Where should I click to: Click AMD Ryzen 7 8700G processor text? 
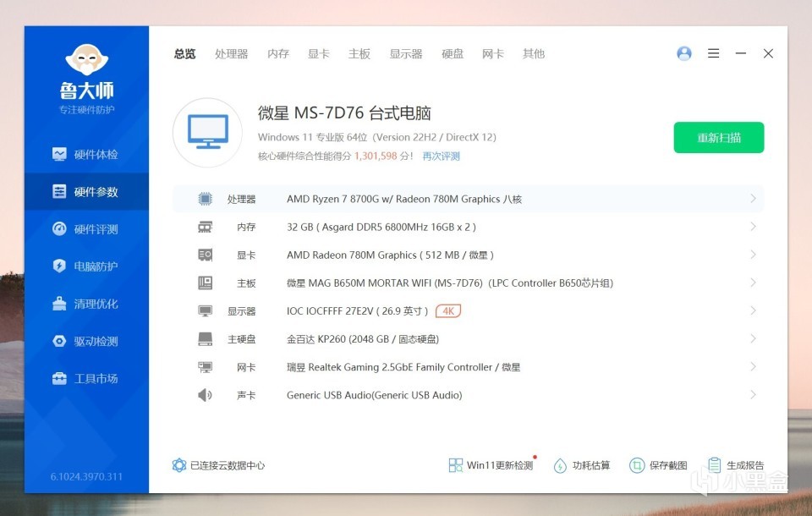404,199
